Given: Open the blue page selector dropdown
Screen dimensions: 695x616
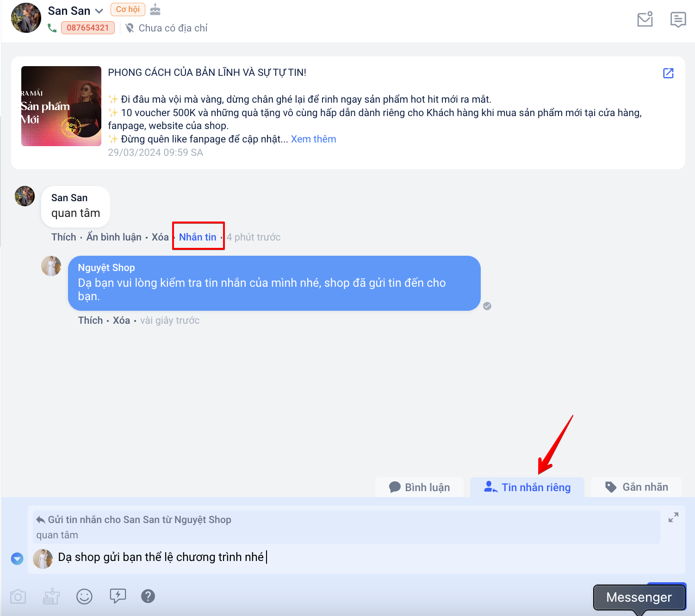Looking at the screenshot, I should (17, 559).
